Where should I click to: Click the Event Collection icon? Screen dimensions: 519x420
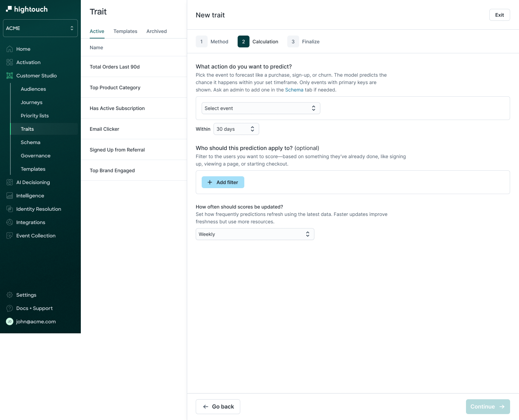[x=10, y=236]
